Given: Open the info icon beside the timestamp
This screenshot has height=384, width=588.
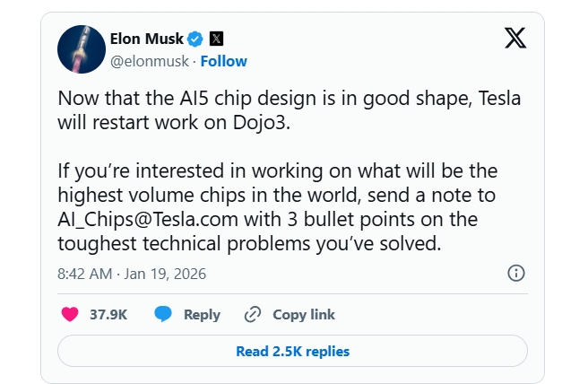Looking at the screenshot, I should 515,273.
